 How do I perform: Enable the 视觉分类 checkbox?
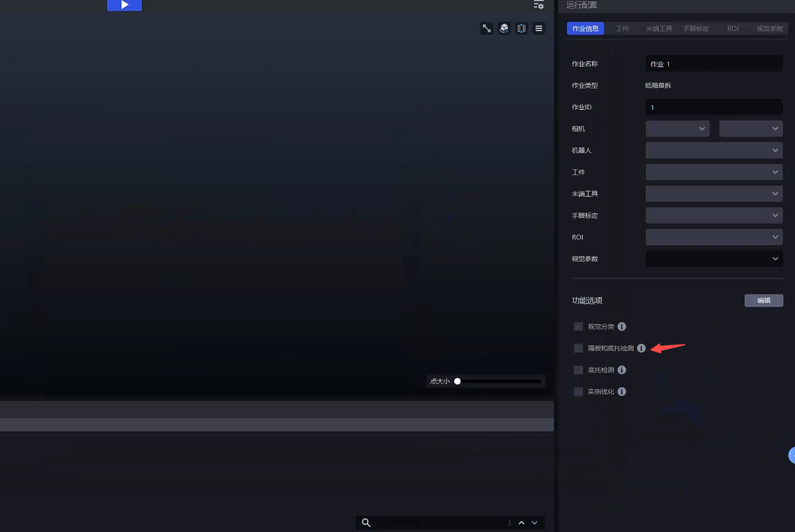pos(578,327)
